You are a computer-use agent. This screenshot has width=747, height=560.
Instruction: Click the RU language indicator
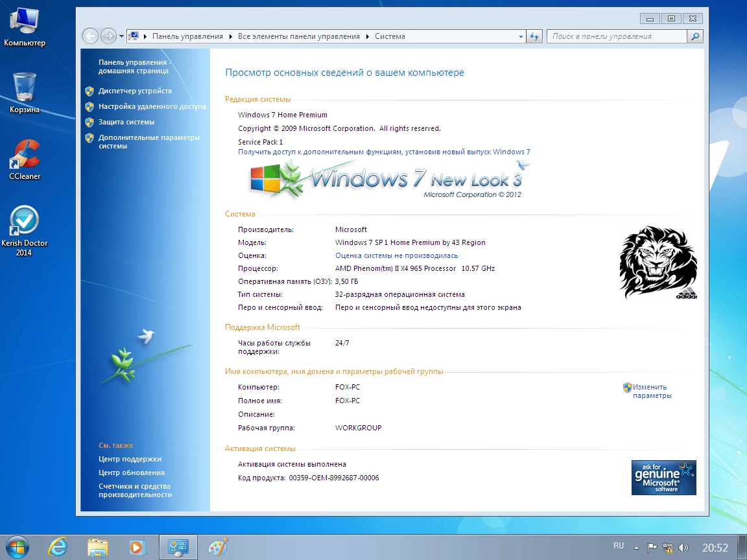pyautogui.click(x=619, y=546)
